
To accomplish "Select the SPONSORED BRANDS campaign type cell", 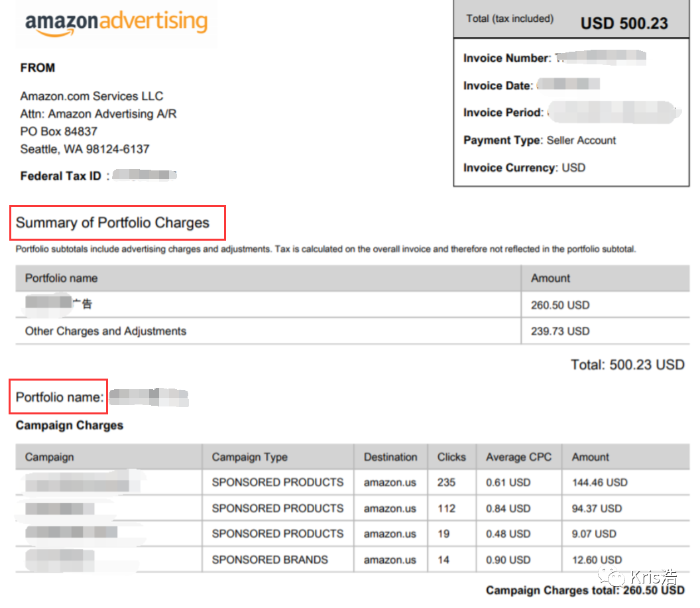I will pos(270,560).
